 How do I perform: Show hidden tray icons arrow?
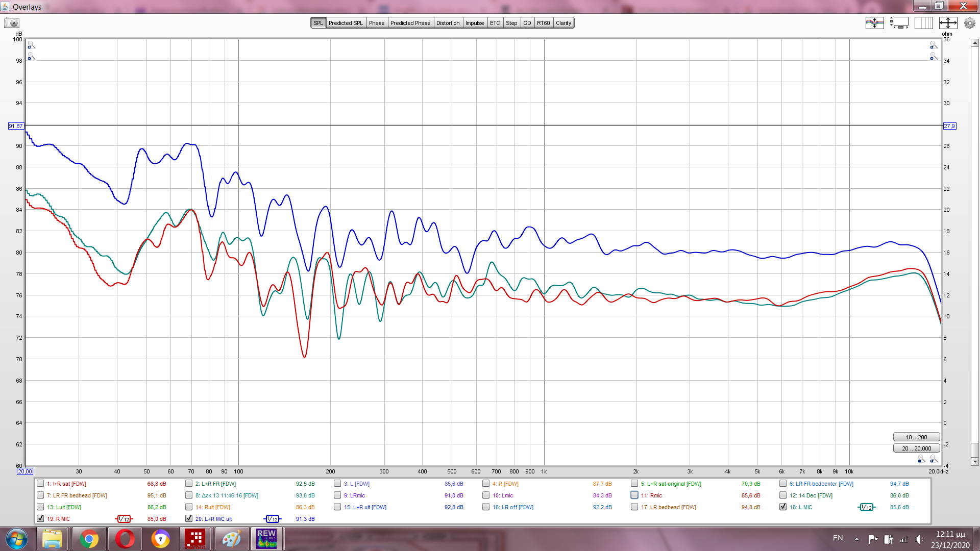856,539
